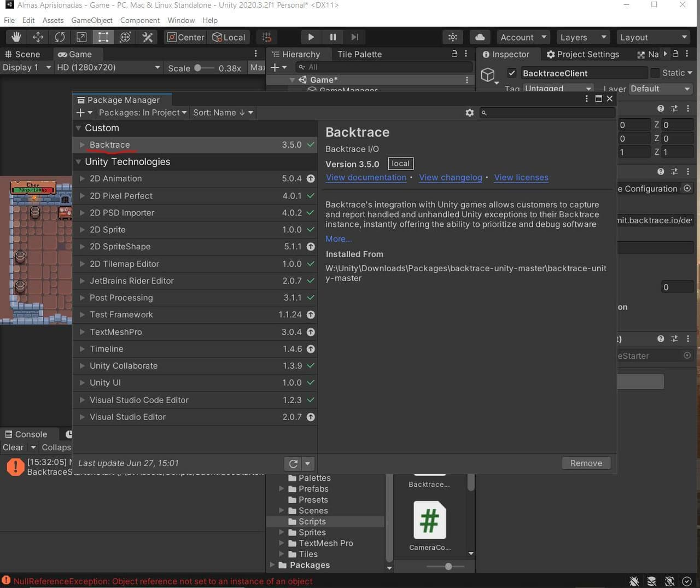Open the Layers dropdown
The width and height of the screenshot is (700, 588).
(584, 37)
